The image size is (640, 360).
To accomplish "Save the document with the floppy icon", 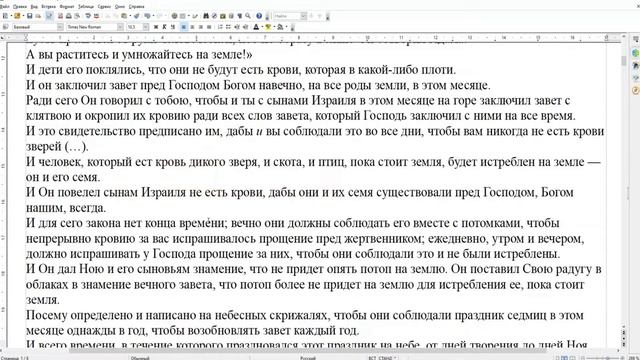I will click(x=29, y=16).
